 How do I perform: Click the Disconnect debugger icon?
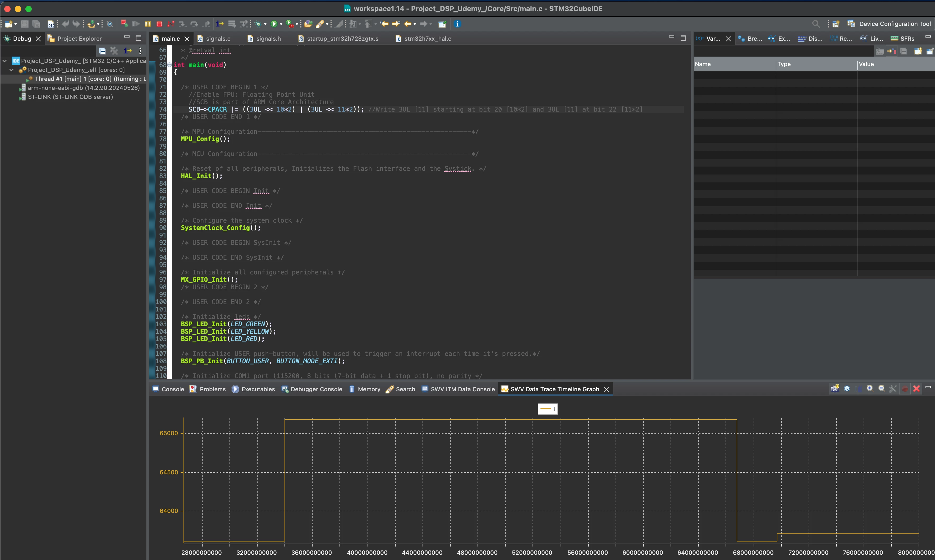pos(171,24)
